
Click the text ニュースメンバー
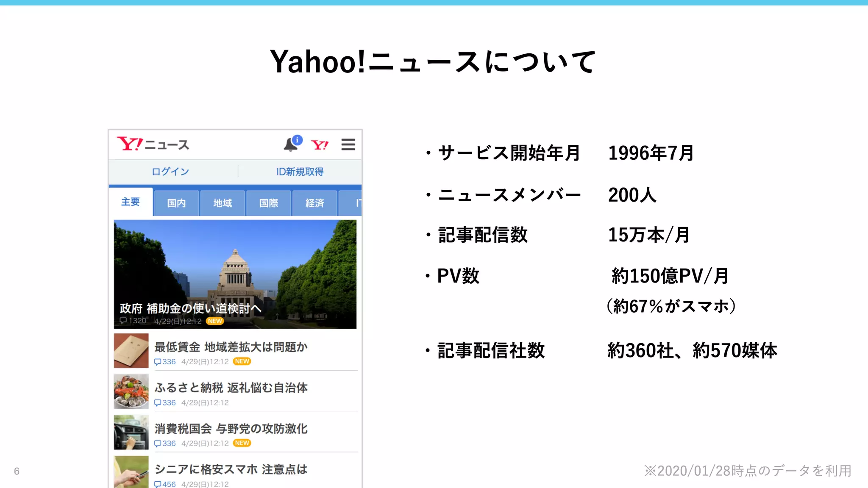click(509, 195)
